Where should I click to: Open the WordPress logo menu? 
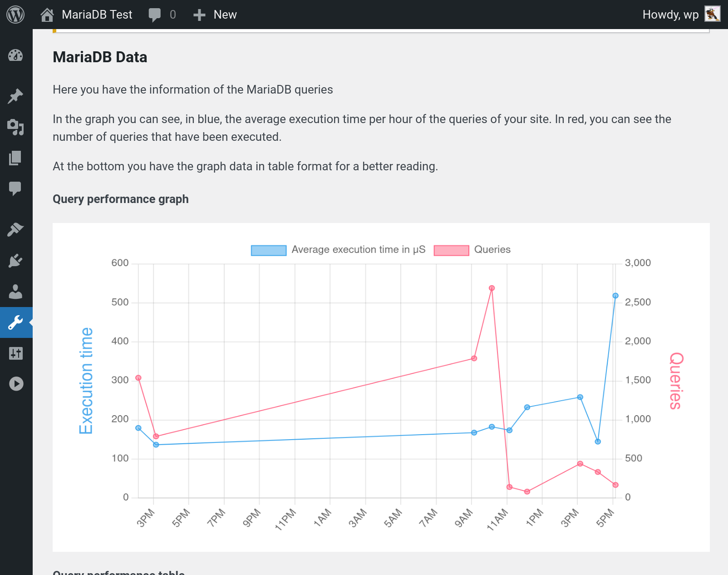[15, 15]
